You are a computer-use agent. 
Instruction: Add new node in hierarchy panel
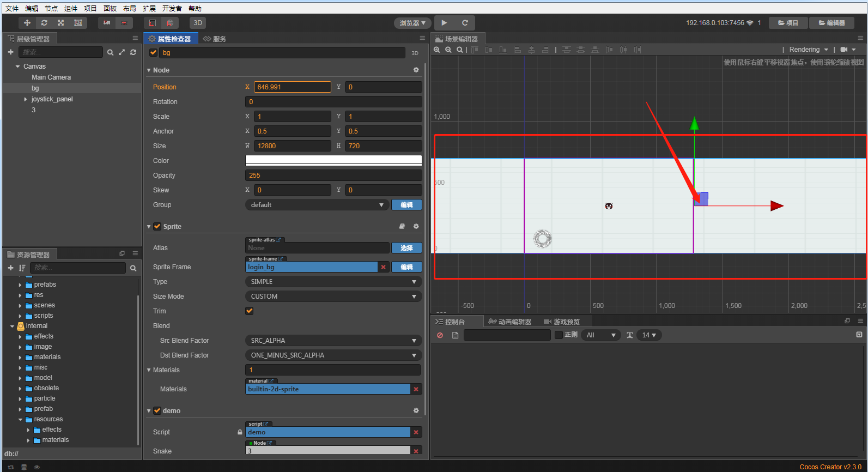[10, 52]
